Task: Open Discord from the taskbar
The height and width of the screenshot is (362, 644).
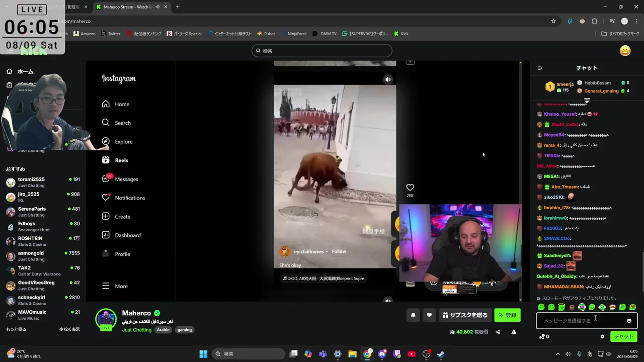Action: tap(382, 354)
